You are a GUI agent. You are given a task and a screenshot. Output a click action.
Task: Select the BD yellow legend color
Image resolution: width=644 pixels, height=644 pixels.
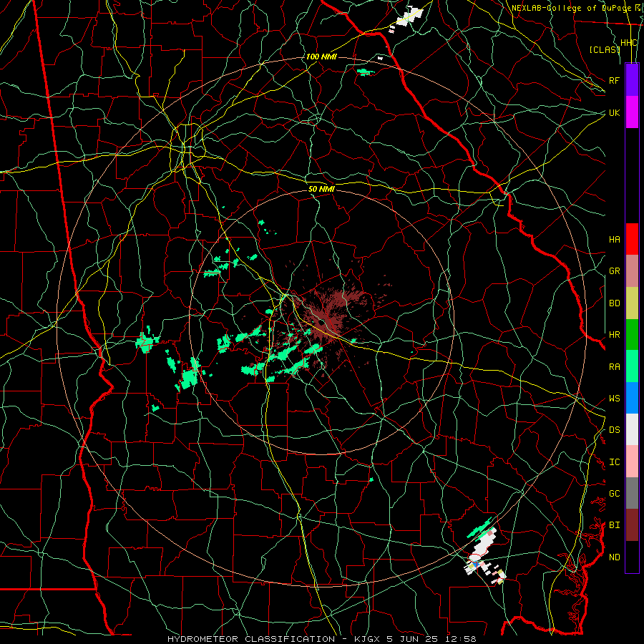click(x=632, y=303)
